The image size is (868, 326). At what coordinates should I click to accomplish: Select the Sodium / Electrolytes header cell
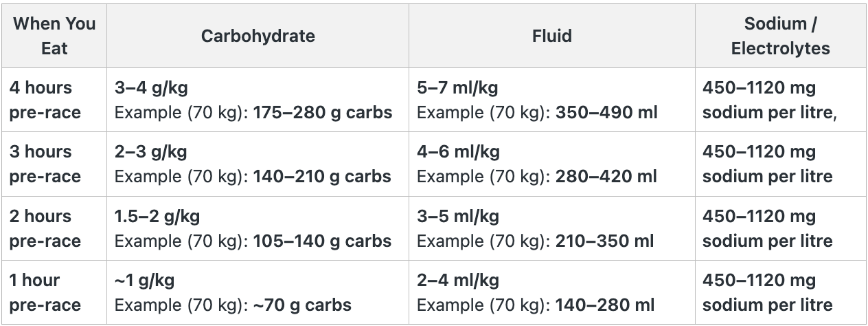(x=780, y=36)
